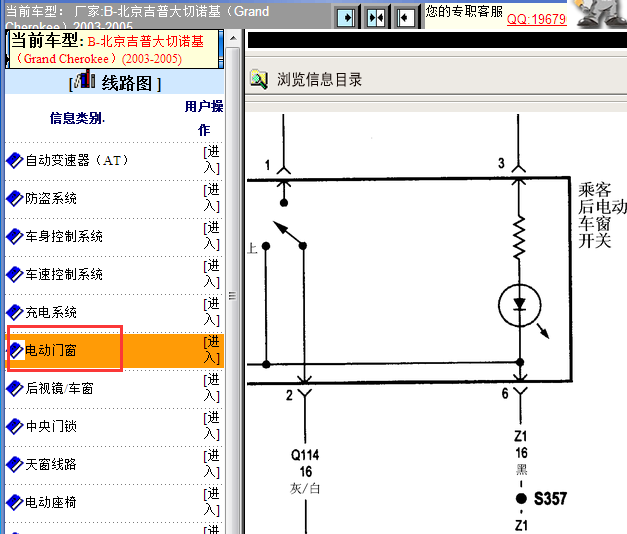Click 进入 for 车速控制系统
Image resolution: width=627 pixels, height=534 pixels.
(212, 274)
